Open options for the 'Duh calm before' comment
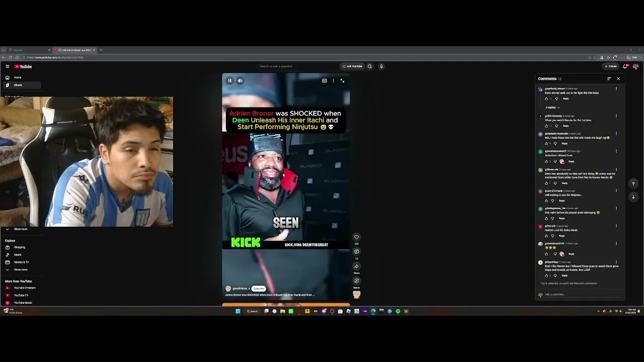The image size is (644, 362). click(x=616, y=209)
